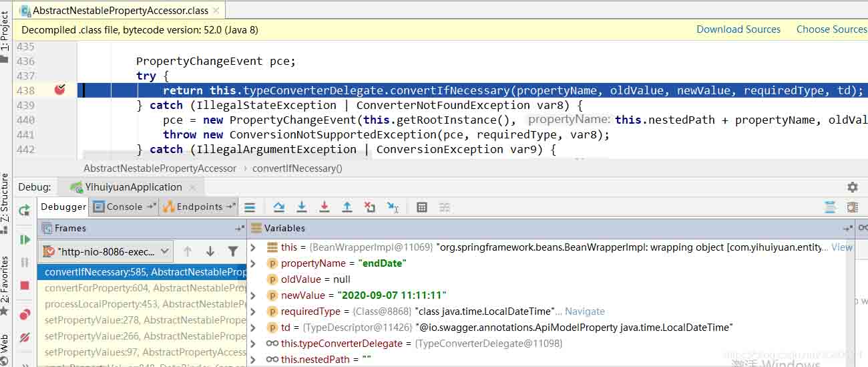Click the Step Out icon
This screenshot has width=868, height=367.
347,207
